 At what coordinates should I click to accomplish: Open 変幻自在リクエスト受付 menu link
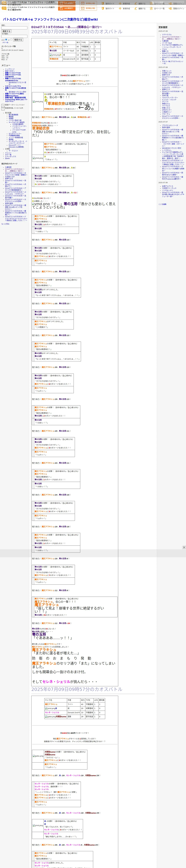pyautogui.click(x=17, y=92)
